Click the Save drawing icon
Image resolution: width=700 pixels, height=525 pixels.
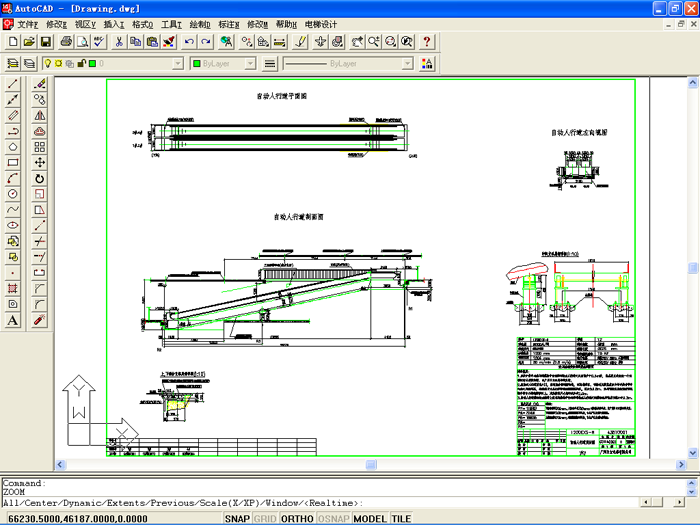click(x=46, y=42)
